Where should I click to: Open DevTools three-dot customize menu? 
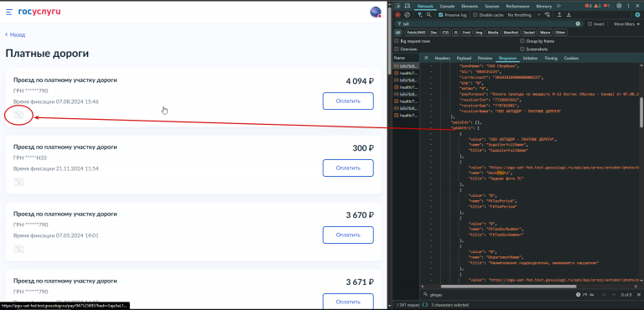click(x=628, y=6)
